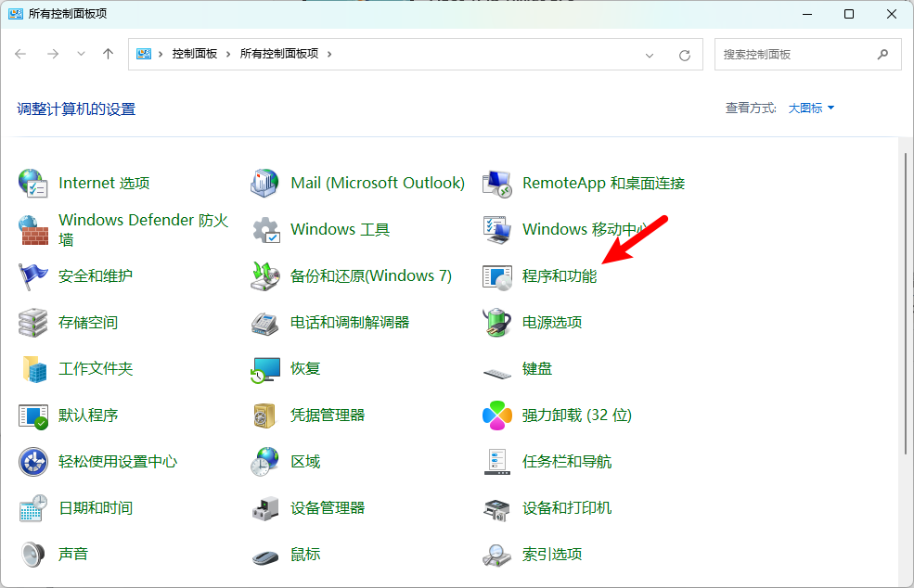Screen dimensions: 914x588
Task: Click the vertical scrollbar on the right edge
Action: [x=906, y=303]
